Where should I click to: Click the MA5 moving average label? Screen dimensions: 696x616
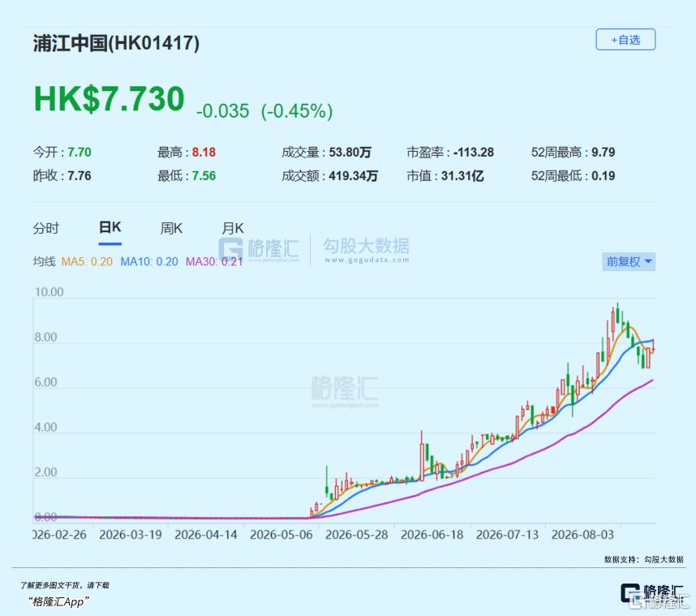87,261
